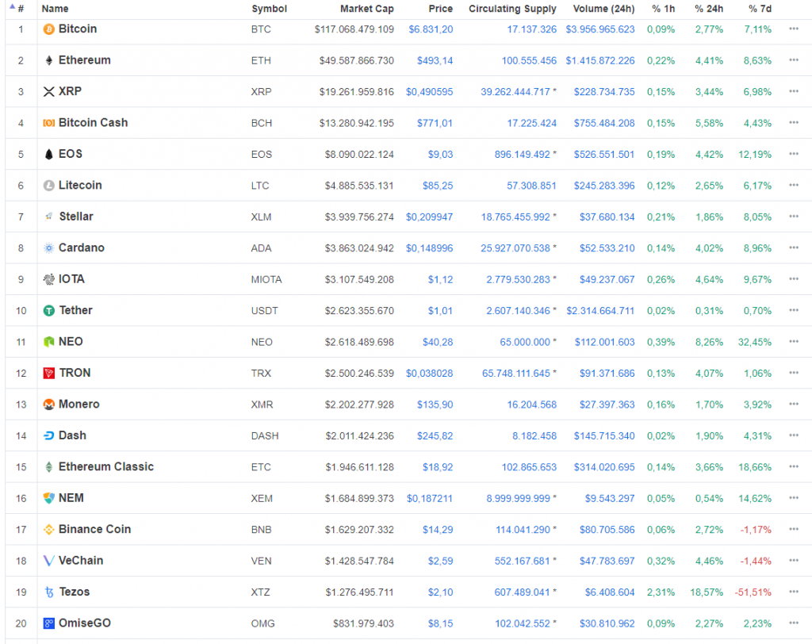This screenshot has height=644, width=812.
Task: Open XRP circulating supply 39.262.444.717
Action: click(x=515, y=92)
